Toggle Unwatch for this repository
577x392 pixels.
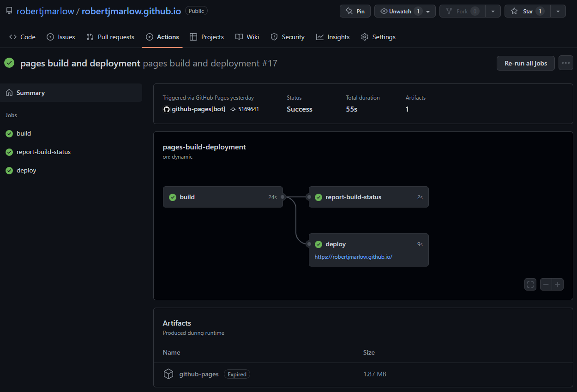pyautogui.click(x=400, y=11)
